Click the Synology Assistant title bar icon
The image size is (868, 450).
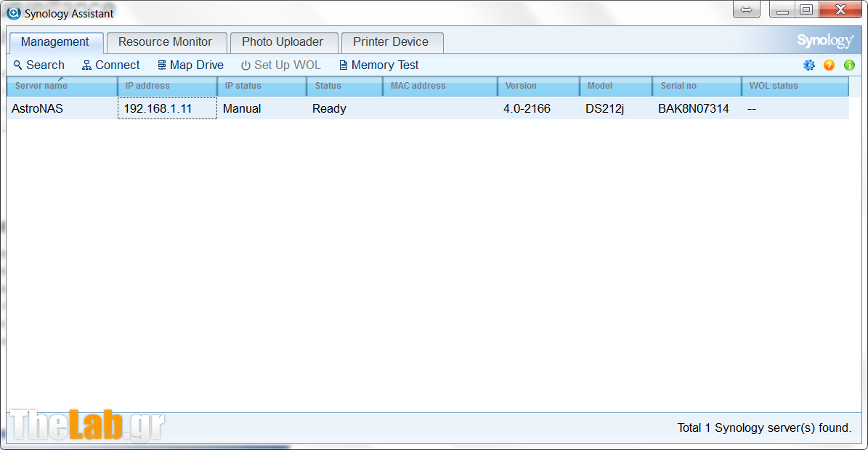click(x=14, y=13)
